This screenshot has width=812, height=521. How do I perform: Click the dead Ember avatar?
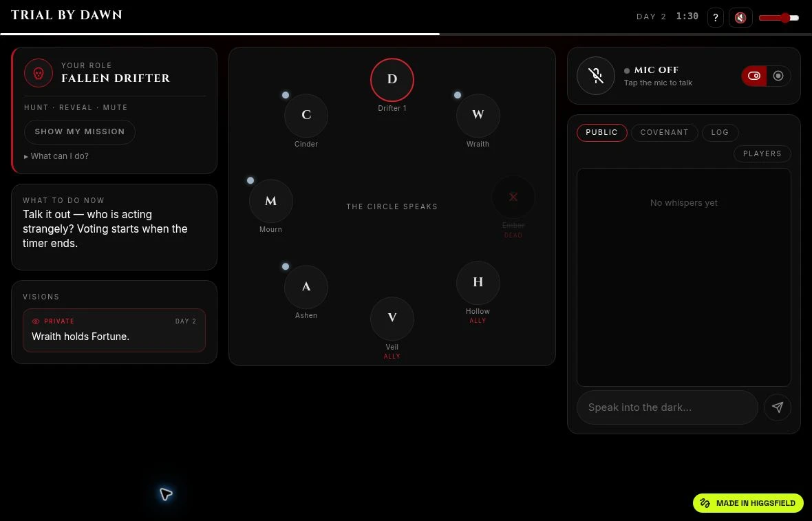(x=513, y=197)
